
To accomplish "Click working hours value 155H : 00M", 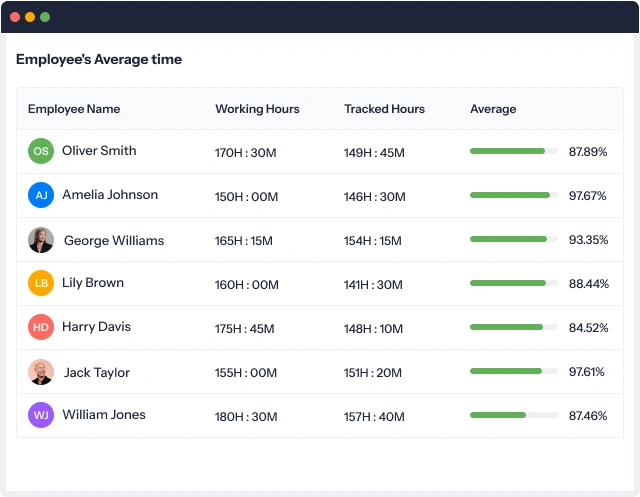I will 246,373.
